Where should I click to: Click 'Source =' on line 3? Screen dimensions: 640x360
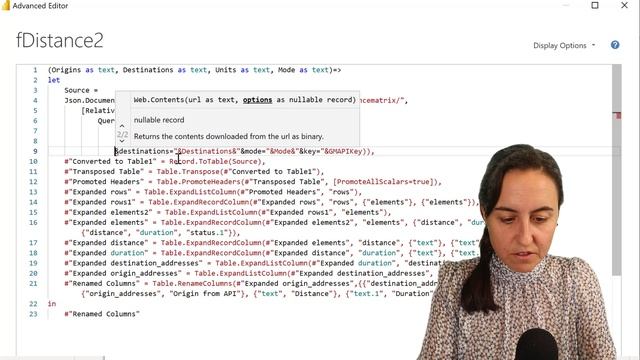coord(81,90)
